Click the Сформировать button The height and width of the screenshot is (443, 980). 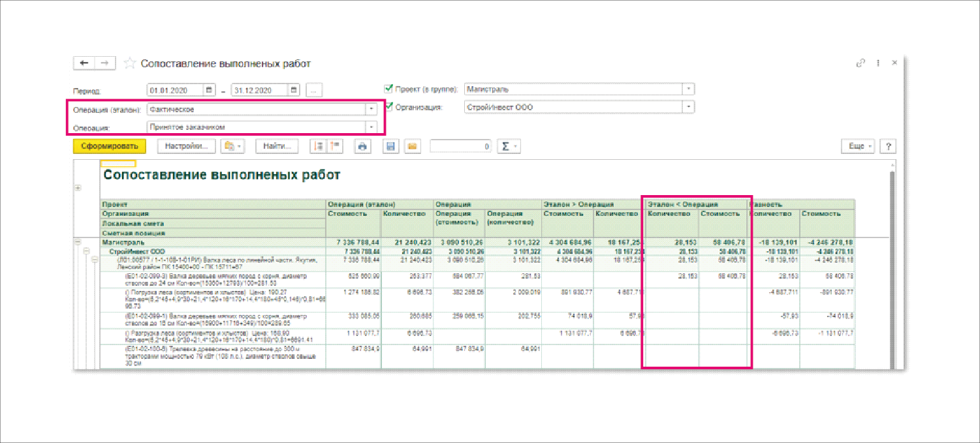[110, 147]
